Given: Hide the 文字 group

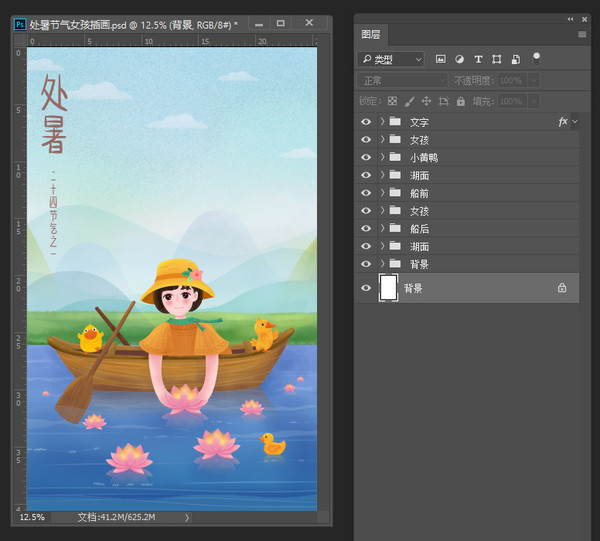Looking at the screenshot, I should coord(366,122).
